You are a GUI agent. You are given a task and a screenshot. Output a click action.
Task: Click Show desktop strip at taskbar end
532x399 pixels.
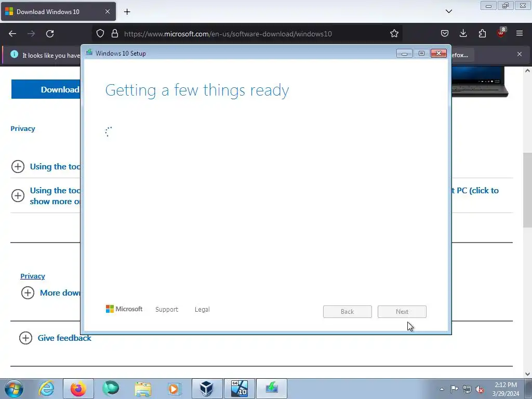(528, 389)
